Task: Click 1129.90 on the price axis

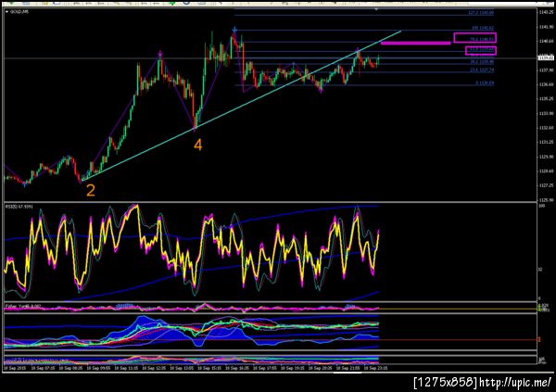Action: click(x=546, y=157)
